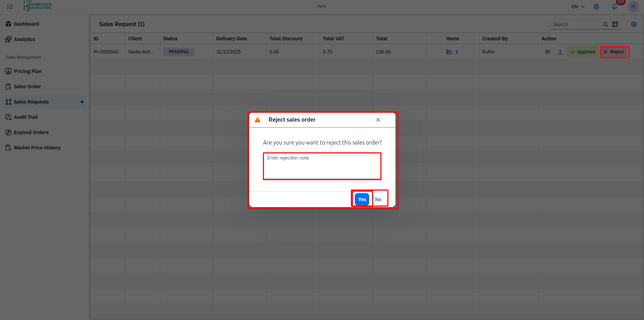Close the Reject sales order dialog
The width and height of the screenshot is (644, 320).
point(378,120)
